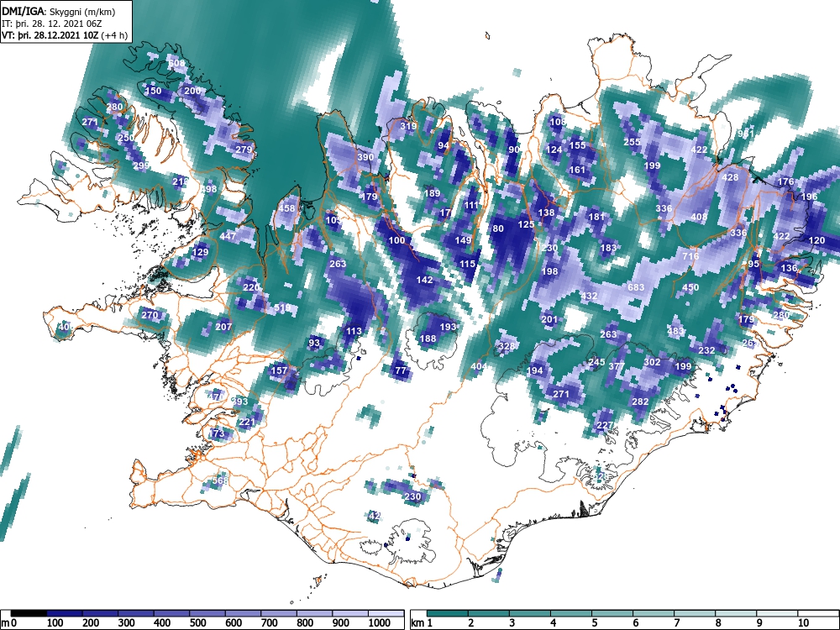Click the map value "150"

pyautogui.click(x=153, y=91)
